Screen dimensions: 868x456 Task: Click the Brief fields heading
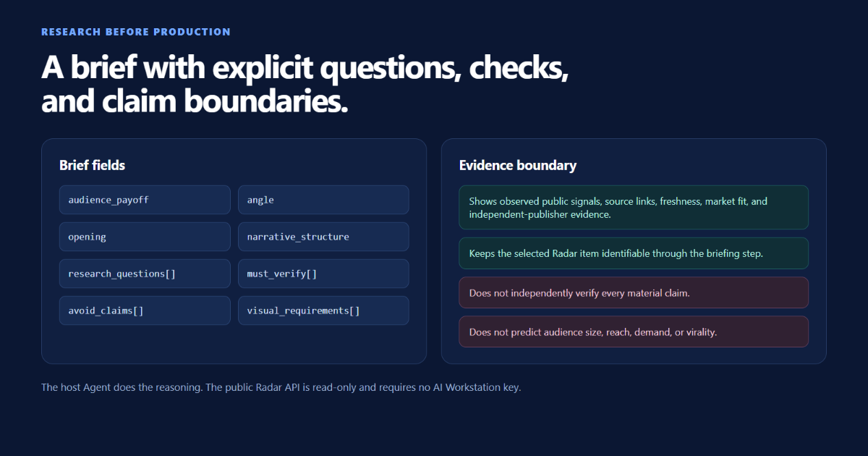[x=92, y=165]
